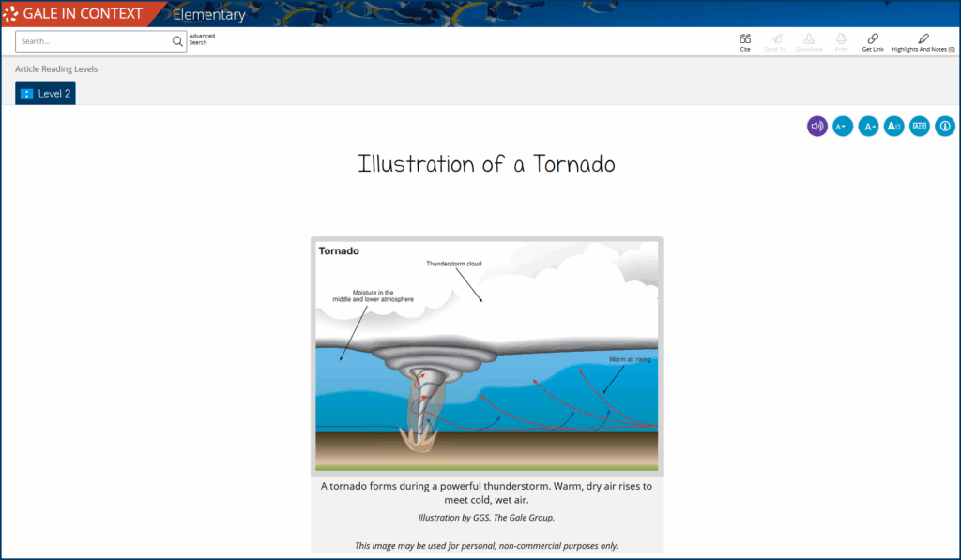The width and height of the screenshot is (961, 560).
Task: Click the tornado illustration image
Action: pyautogui.click(x=486, y=356)
